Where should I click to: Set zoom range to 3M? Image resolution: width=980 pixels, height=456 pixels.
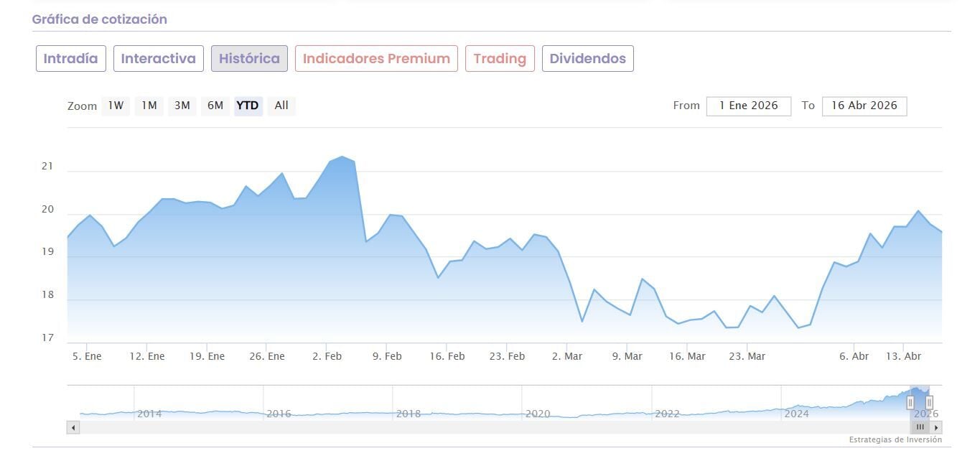click(x=182, y=106)
